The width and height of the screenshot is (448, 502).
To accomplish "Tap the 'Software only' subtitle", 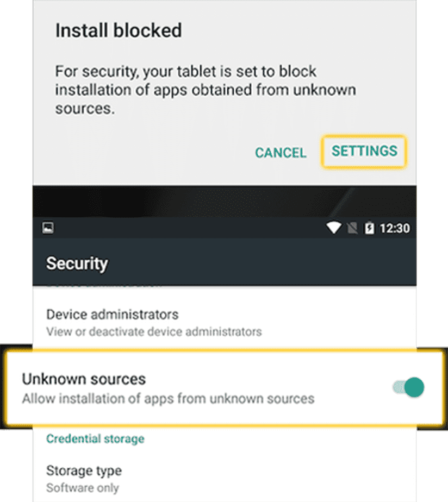I will click(82, 488).
